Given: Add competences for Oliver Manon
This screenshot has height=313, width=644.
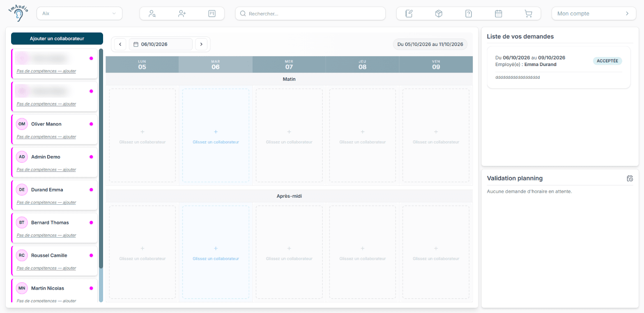Looking at the screenshot, I should click(46, 137).
